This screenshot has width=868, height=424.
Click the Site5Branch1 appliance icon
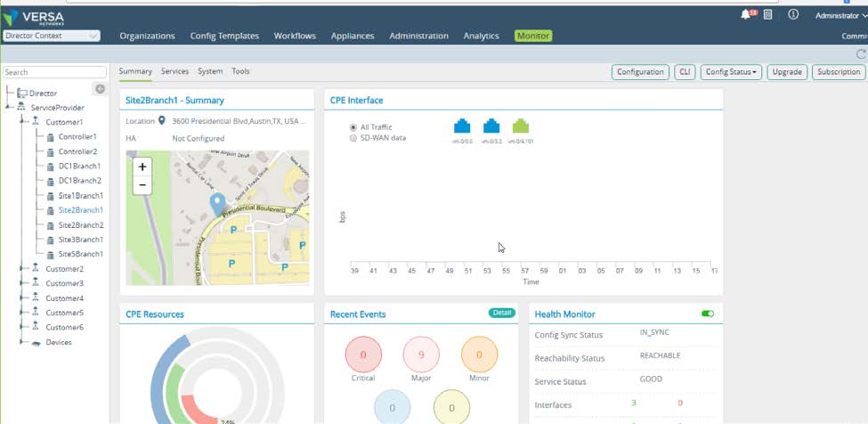(x=50, y=255)
